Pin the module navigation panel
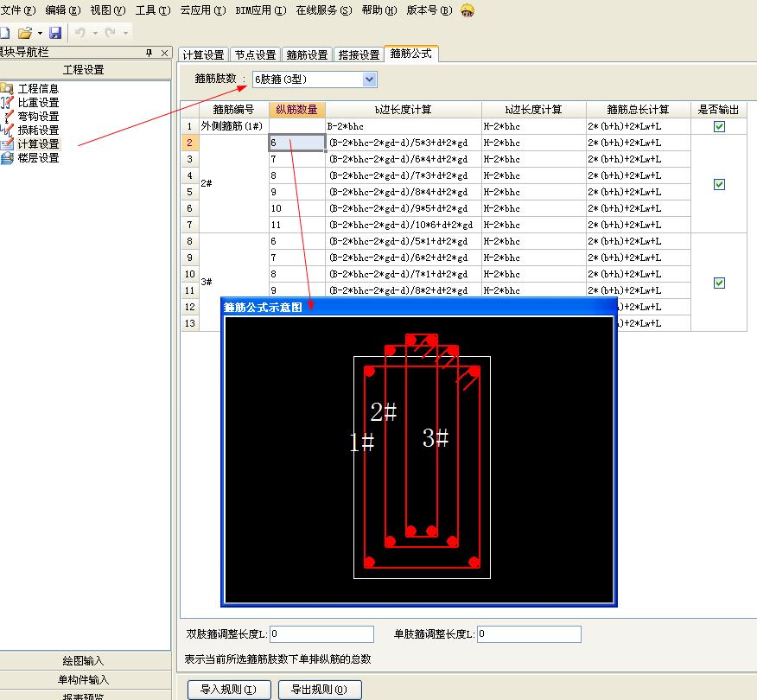The image size is (757, 700). coord(149,54)
